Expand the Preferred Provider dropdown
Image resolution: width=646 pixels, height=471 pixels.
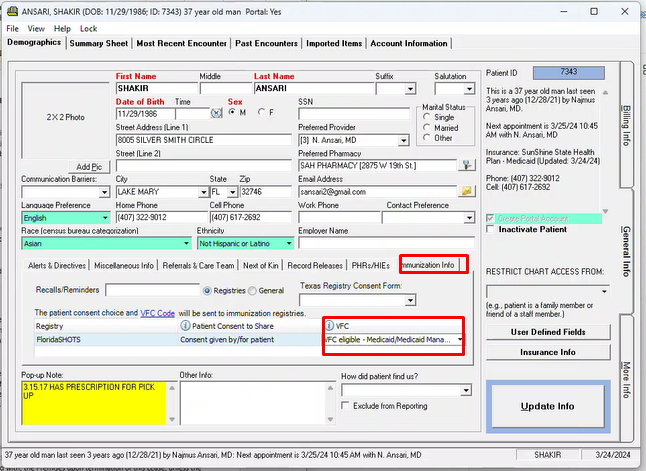click(x=410, y=140)
